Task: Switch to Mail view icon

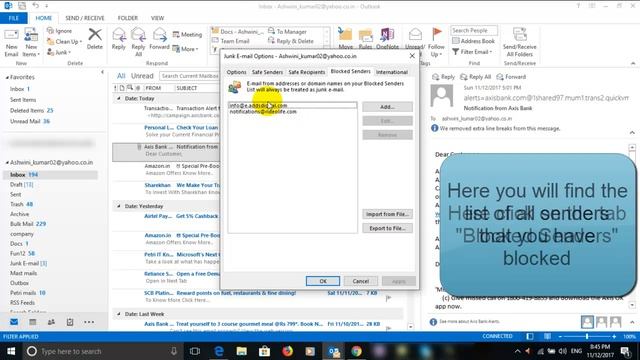Action: click(x=14, y=322)
